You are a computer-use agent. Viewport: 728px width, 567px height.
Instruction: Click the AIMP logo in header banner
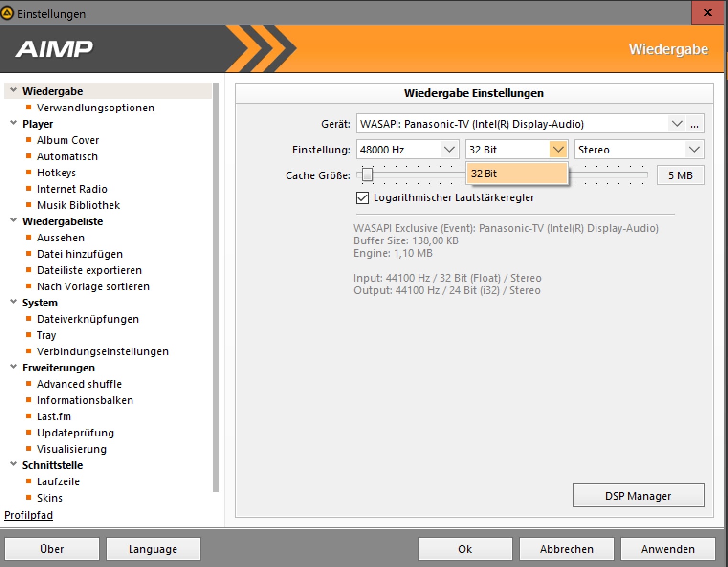point(54,49)
